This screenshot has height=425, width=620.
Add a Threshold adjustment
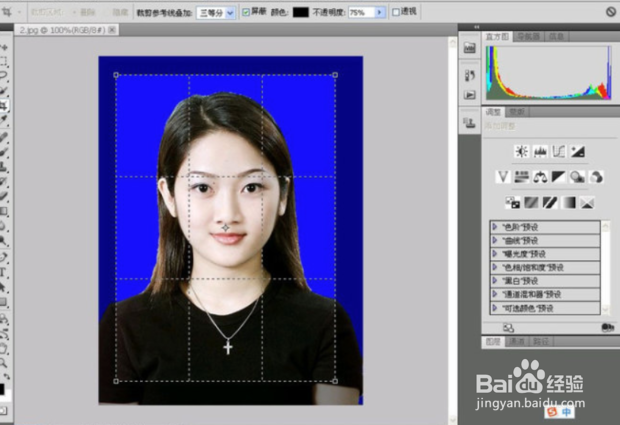(550, 203)
